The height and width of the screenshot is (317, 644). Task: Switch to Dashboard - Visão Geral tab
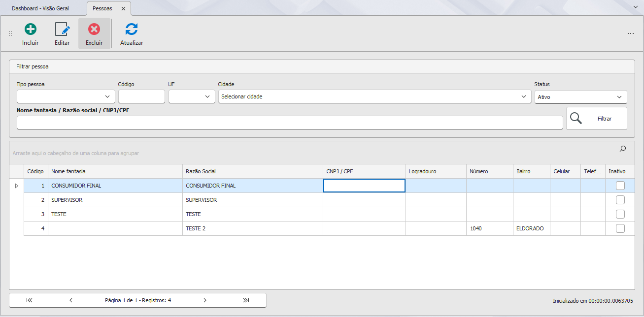pos(40,9)
